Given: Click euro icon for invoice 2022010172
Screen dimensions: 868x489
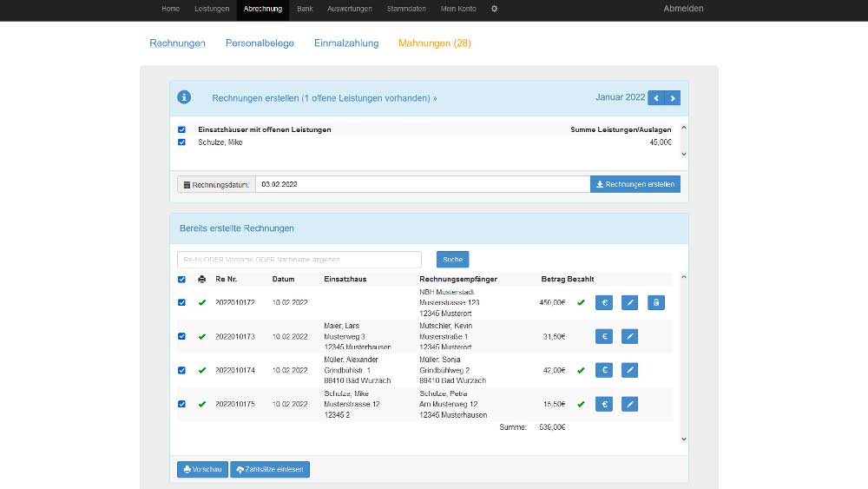Looking at the screenshot, I should (x=604, y=302).
